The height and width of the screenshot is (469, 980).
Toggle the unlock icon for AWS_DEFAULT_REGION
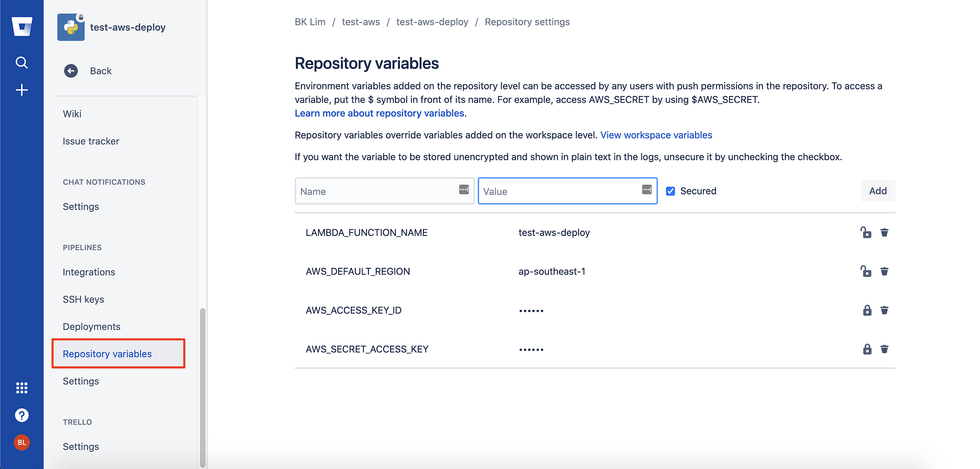pyautogui.click(x=866, y=271)
